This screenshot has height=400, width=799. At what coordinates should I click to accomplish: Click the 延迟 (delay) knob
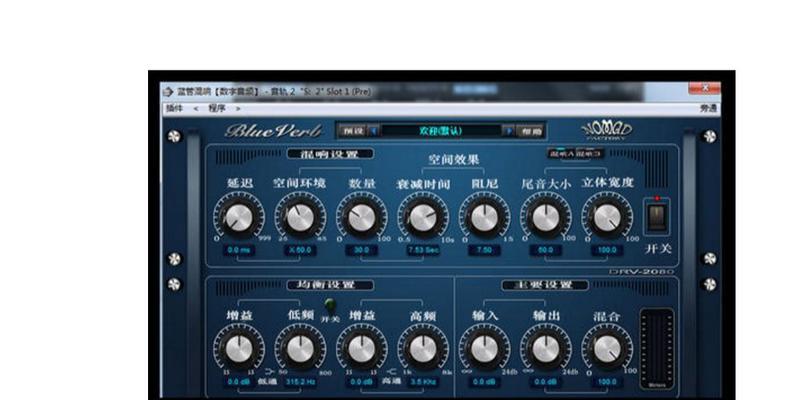coord(239,218)
